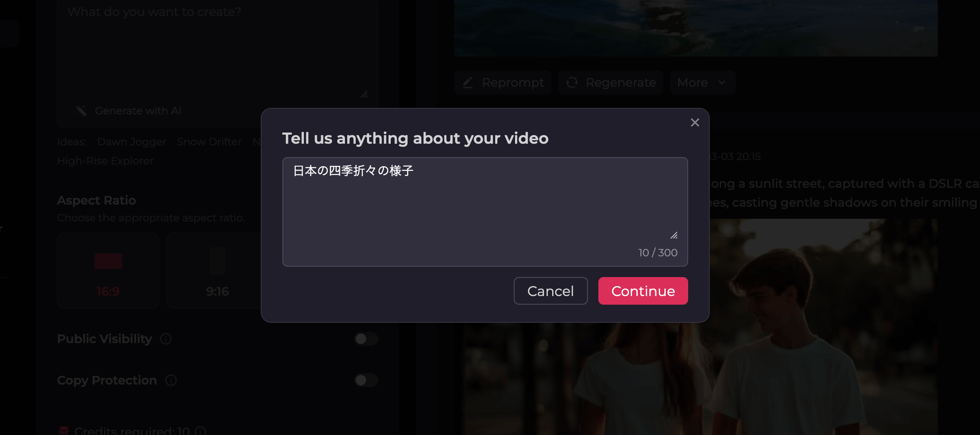
Task: Choose the High-Rise Explorer idea
Action: point(105,161)
